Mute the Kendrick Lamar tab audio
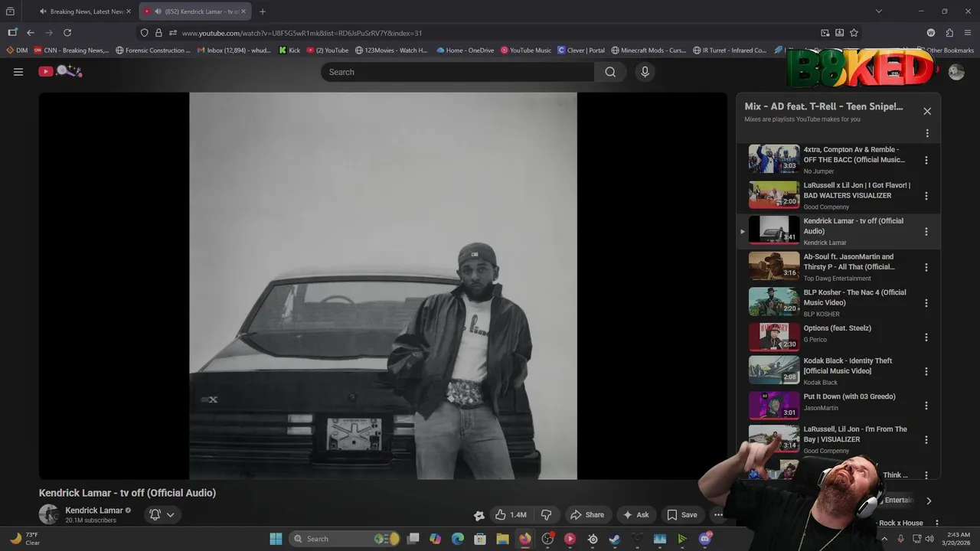Image resolution: width=980 pixels, height=551 pixels. (x=158, y=11)
